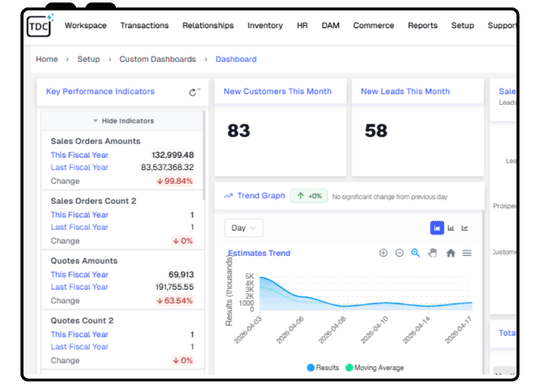This screenshot has height=384, width=540.
Task: Open the Transactions menu
Action: [x=144, y=25]
